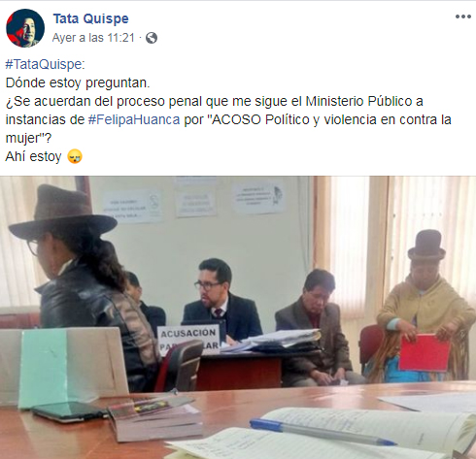Click the crying emoji after 'Ahí estoy'
Screen dimensions: 476x459
(75, 156)
